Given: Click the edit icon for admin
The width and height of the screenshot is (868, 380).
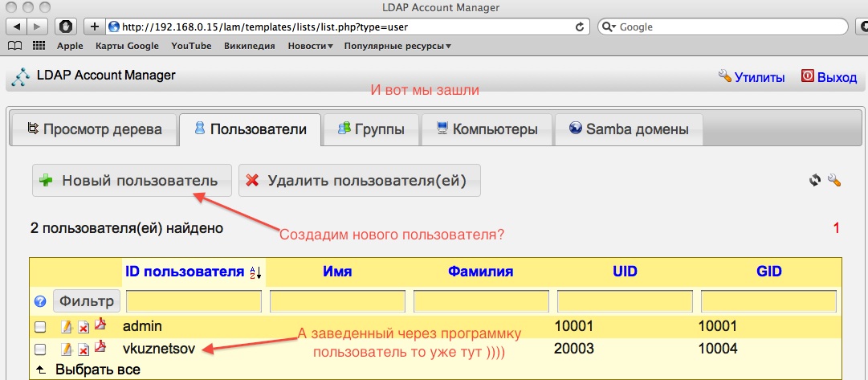Looking at the screenshot, I should (67, 327).
